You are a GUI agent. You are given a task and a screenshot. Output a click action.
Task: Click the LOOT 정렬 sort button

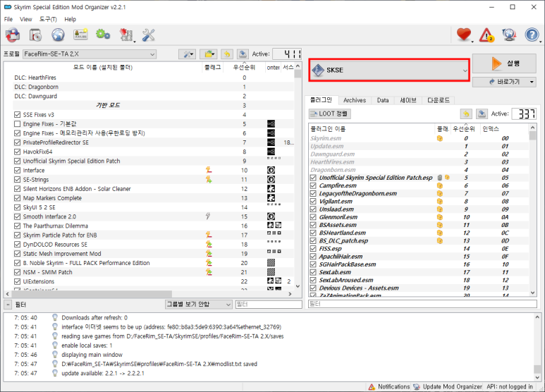click(330, 114)
